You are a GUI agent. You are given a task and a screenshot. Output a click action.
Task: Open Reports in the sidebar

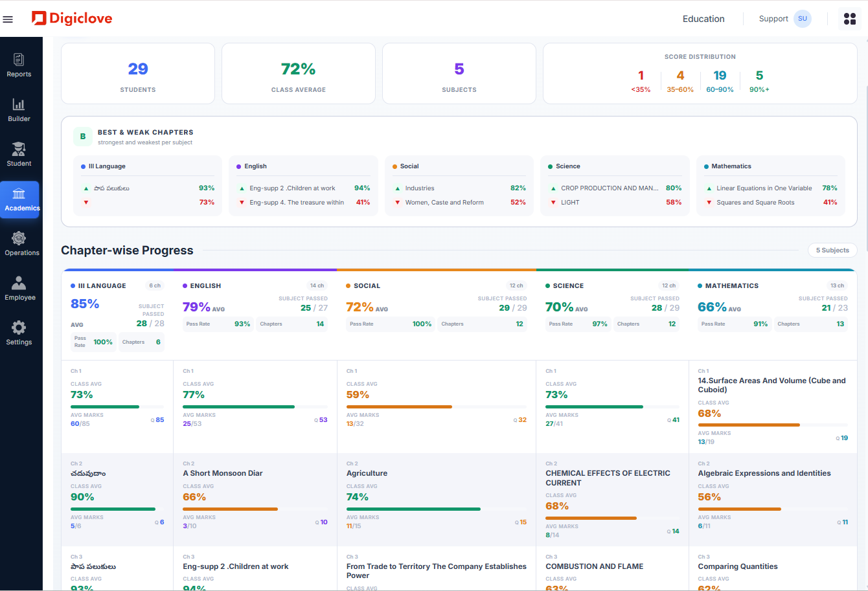(19, 66)
